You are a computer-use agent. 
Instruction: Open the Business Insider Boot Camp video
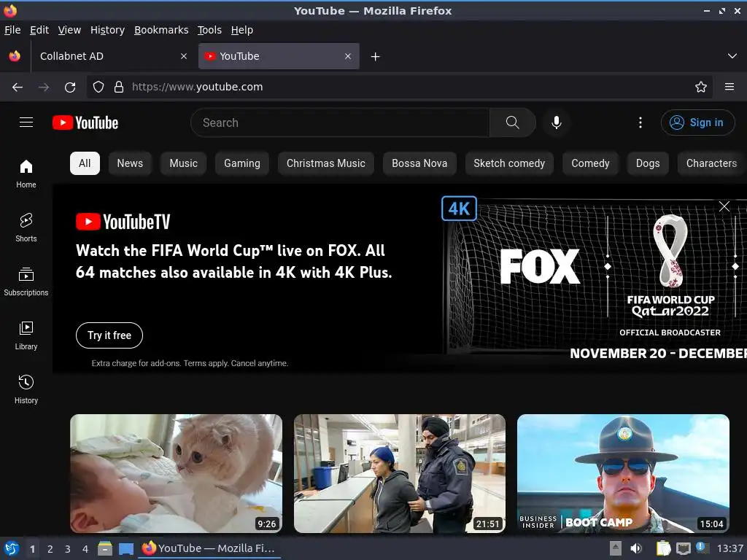point(623,473)
